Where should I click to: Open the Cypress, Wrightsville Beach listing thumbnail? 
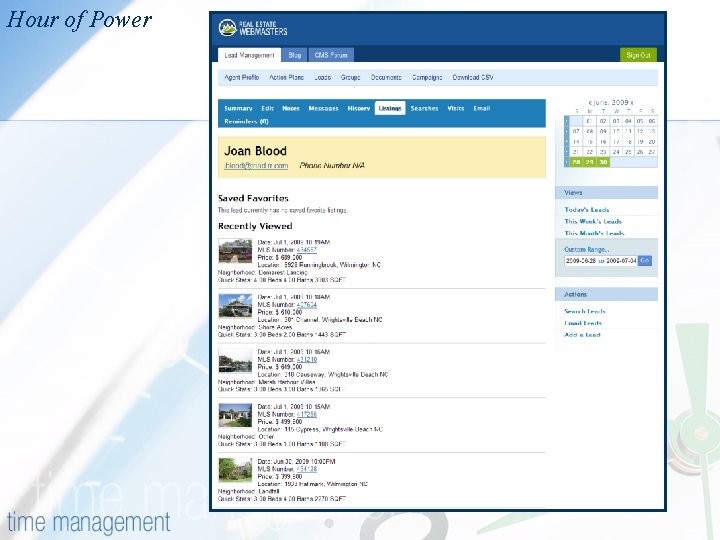pyautogui.click(x=235, y=415)
